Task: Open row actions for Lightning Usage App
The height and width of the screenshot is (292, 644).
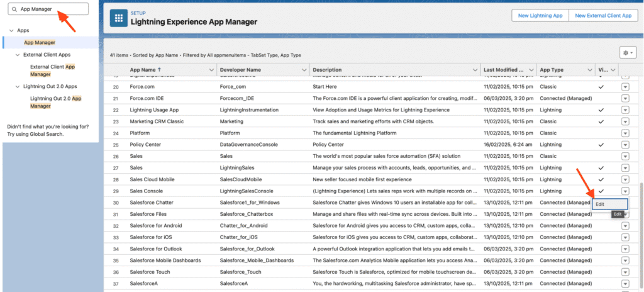Action: click(625, 109)
